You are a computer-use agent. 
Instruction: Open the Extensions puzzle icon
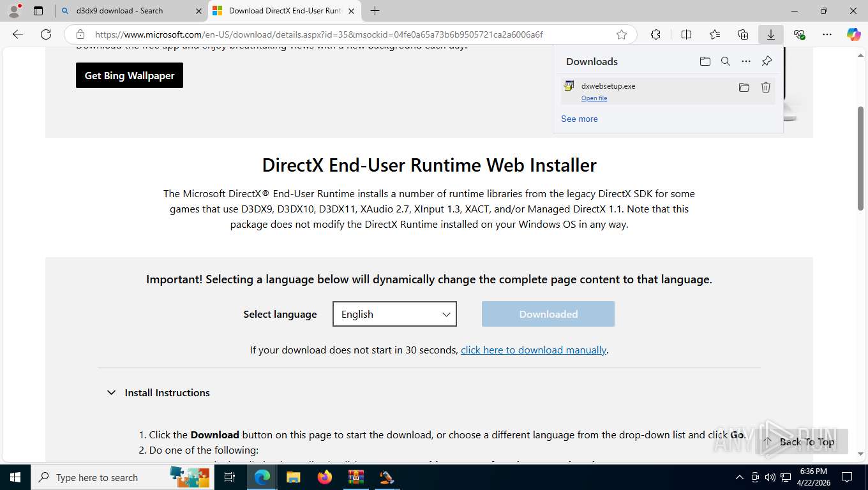pyautogui.click(x=655, y=34)
